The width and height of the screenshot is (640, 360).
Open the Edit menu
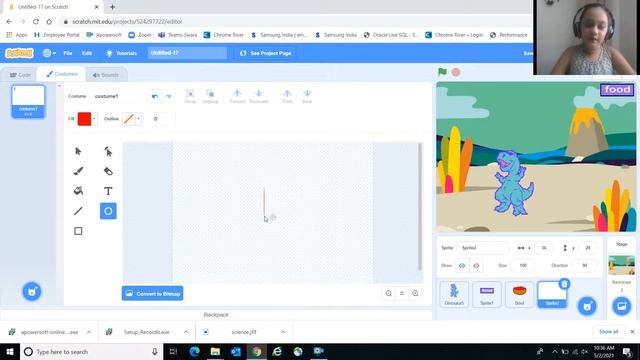tap(87, 53)
